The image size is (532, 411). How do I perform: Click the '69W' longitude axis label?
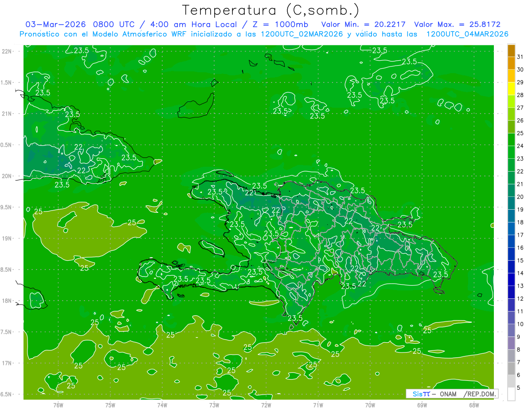tap(422, 405)
